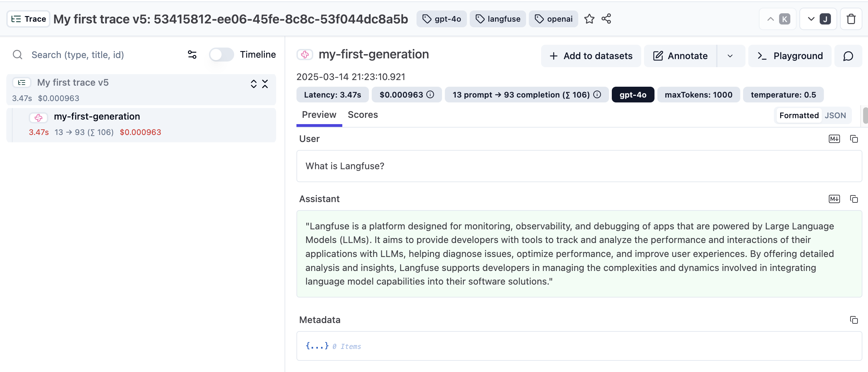Switch to the Preview tab

tap(319, 115)
